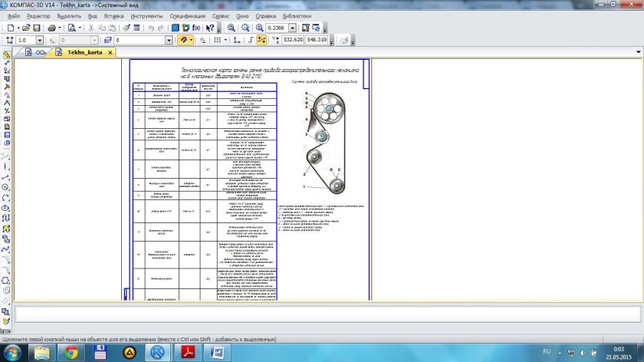Open the layer number dropdown
Viewport: 644px width, 362px height.
pos(169,39)
